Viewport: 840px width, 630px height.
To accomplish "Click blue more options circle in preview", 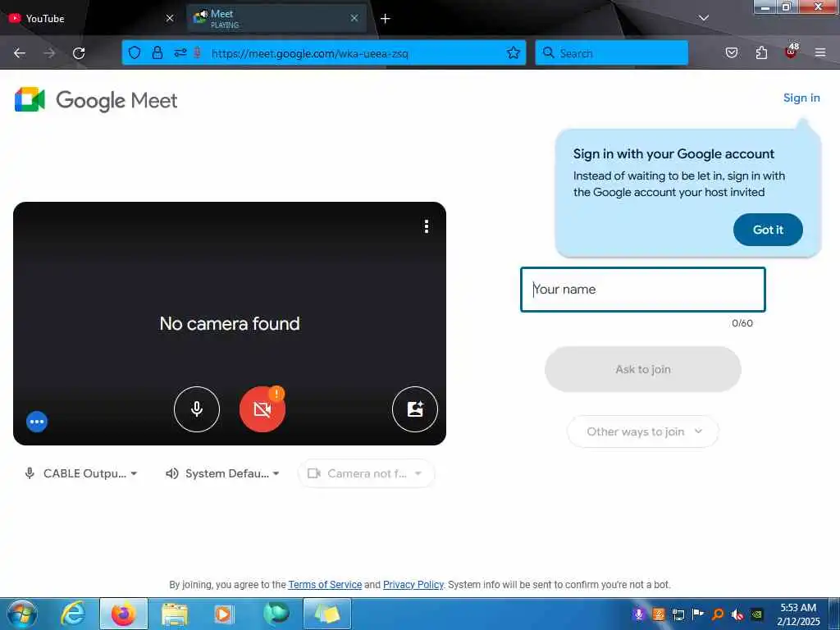I will click(x=37, y=422).
